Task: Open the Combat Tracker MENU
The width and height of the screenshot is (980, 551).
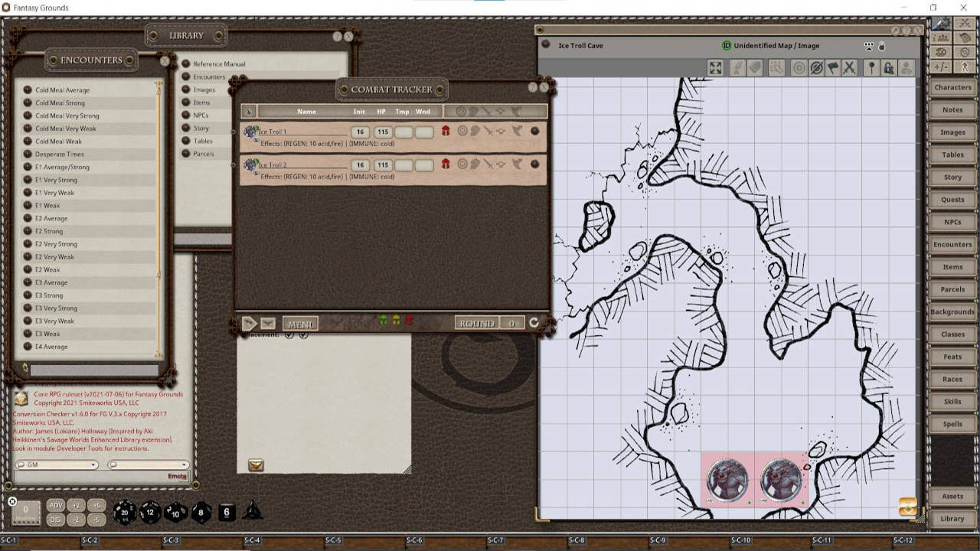Action: click(x=300, y=323)
